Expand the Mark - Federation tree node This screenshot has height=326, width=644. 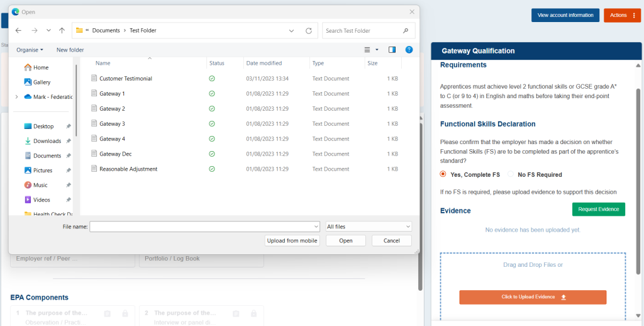[x=16, y=97]
